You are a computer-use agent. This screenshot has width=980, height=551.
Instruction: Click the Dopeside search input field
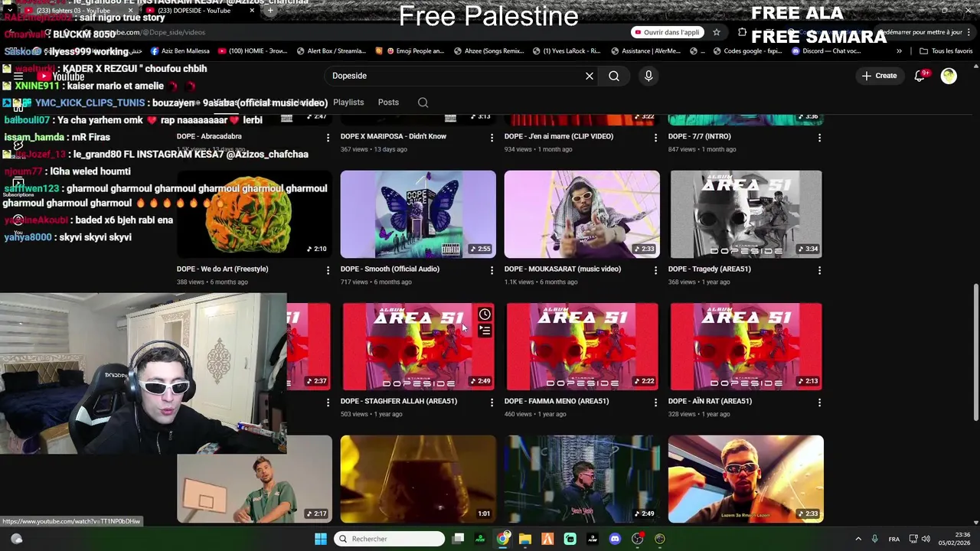coord(456,76)
